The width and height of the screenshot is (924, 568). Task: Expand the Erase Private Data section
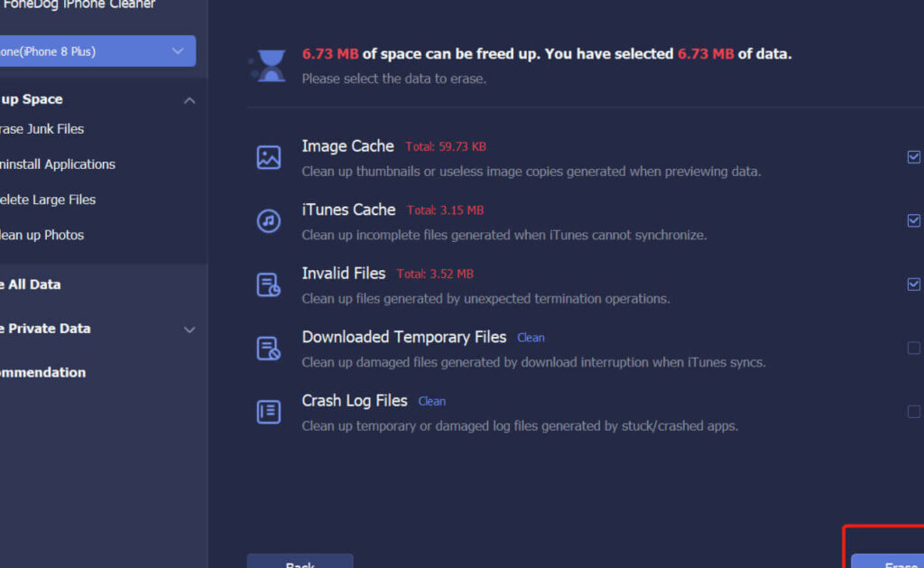(189, 330)
